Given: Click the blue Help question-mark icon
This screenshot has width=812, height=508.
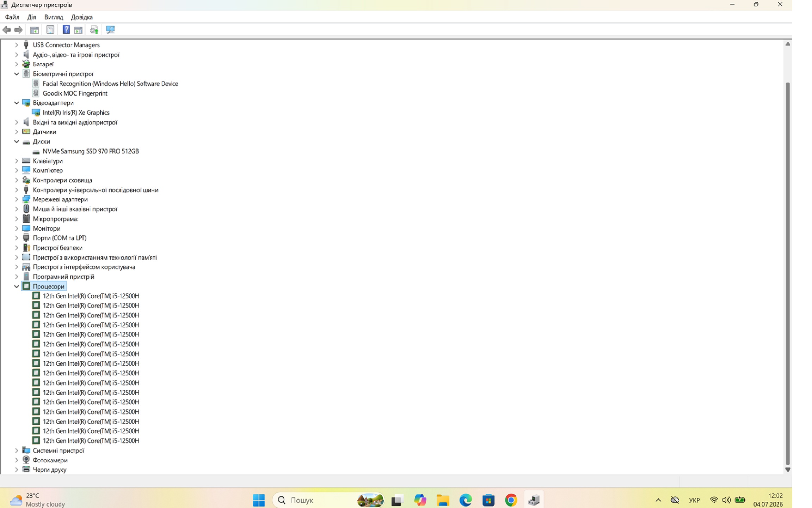Looking at the screenshot, I should tap(66, 30).
